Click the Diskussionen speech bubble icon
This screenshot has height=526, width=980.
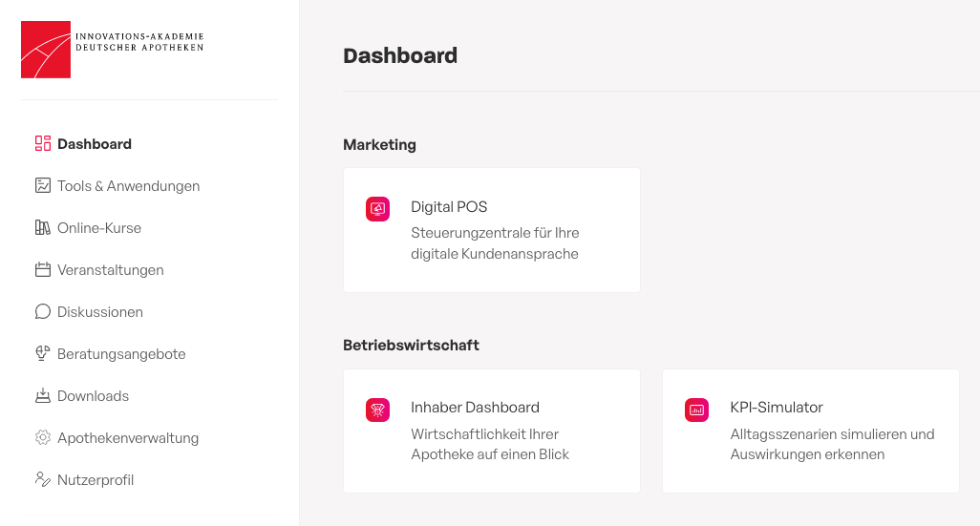42,312
